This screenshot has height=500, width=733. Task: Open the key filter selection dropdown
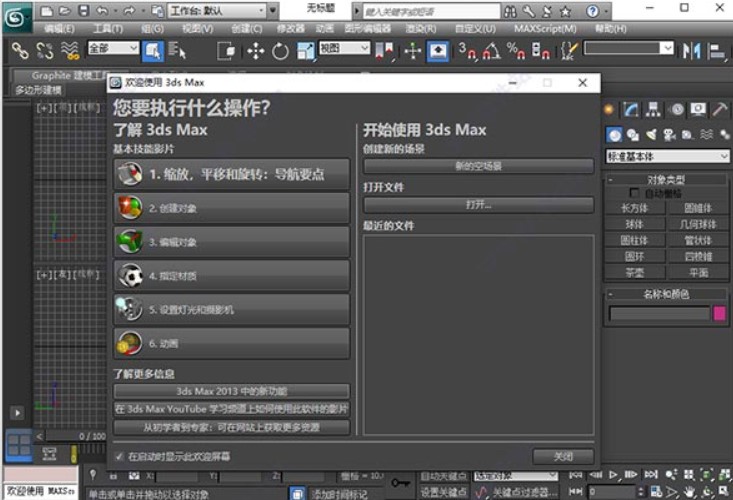coord(516,476)
